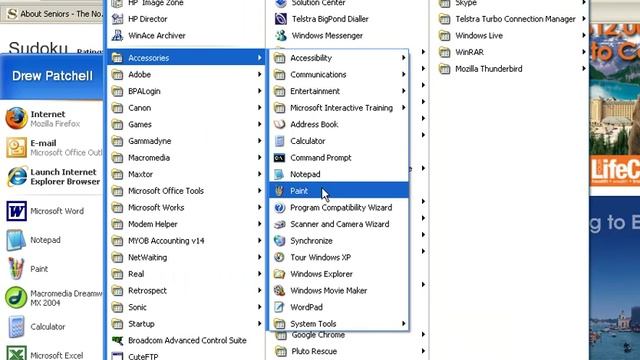640x360 pixels.
Task: Click the WinRAR folder icon
Action: [444, 52]
